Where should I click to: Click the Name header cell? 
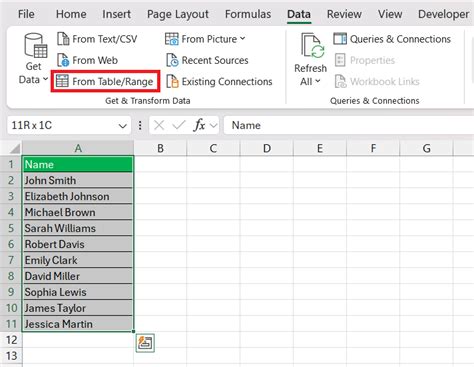78,164
